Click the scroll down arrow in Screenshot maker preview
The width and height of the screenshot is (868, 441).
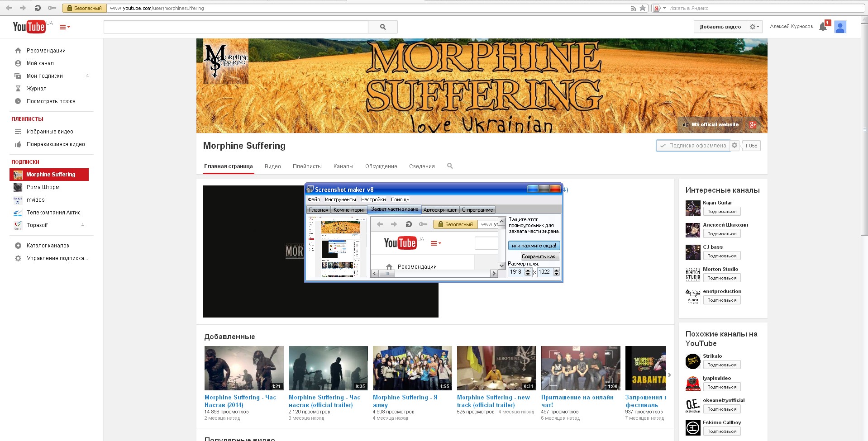point(501,266)
